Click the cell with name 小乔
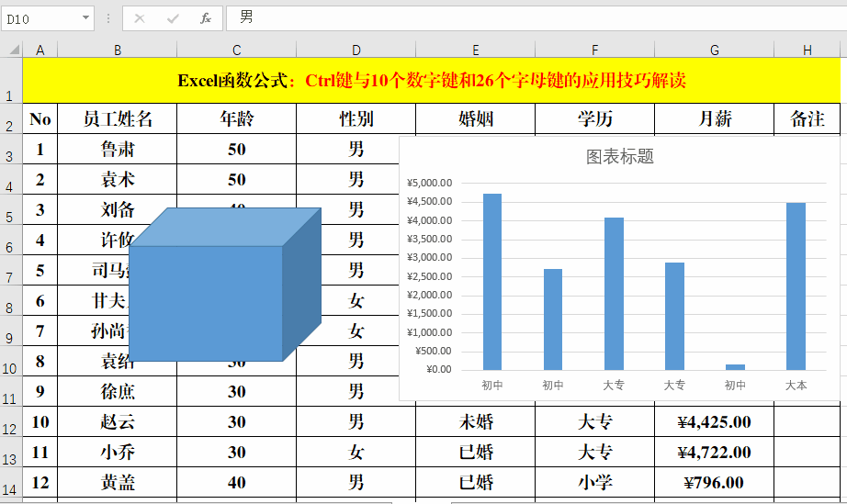 point(118,452)
